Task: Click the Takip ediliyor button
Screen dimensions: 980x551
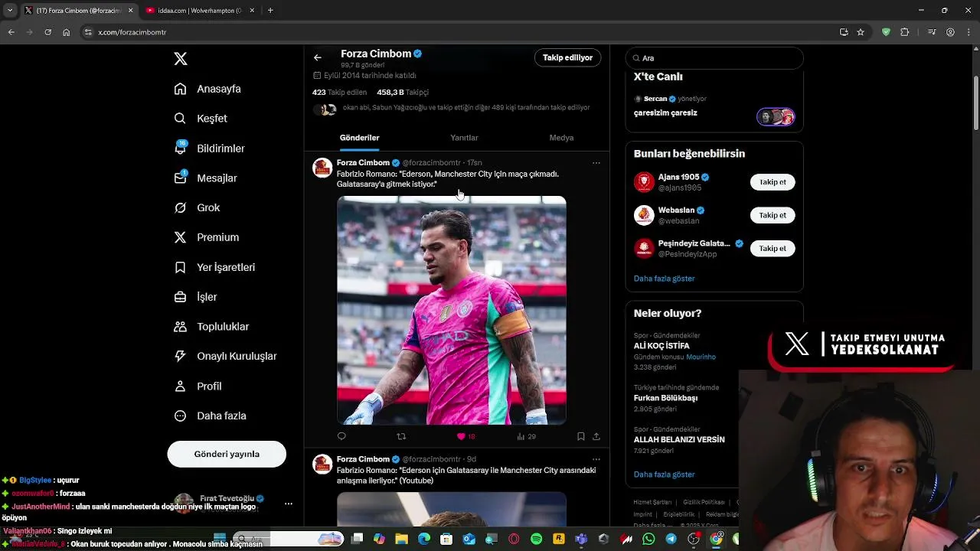Action: coord(567,57)
